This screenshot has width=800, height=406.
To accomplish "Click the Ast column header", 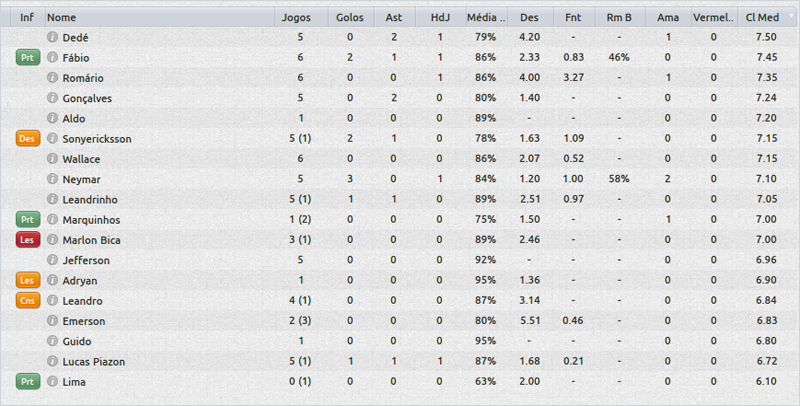I will [x=394, y=17].
